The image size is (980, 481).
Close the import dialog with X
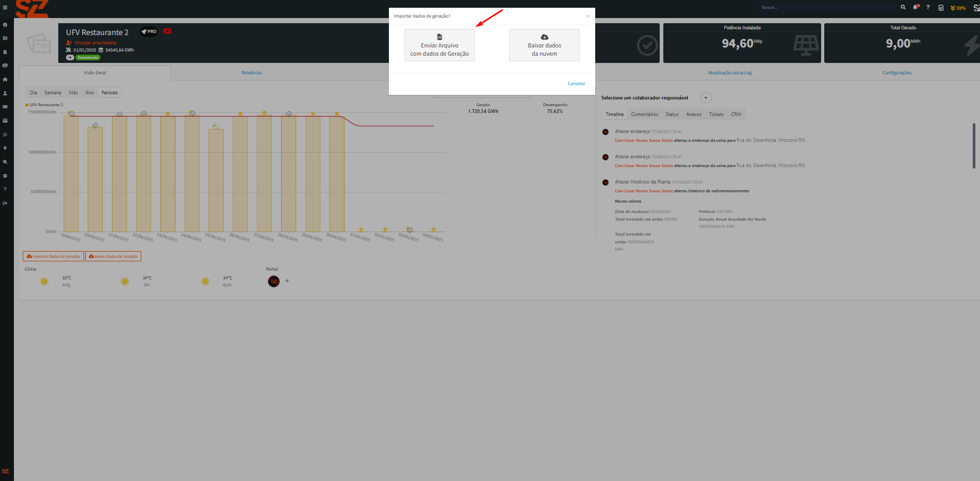[587, 16]
